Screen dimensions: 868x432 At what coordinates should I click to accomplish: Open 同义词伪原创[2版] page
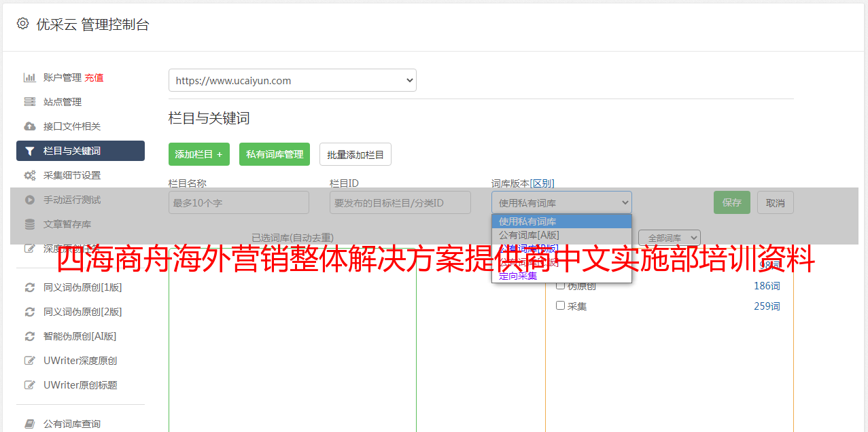point(82,312)
